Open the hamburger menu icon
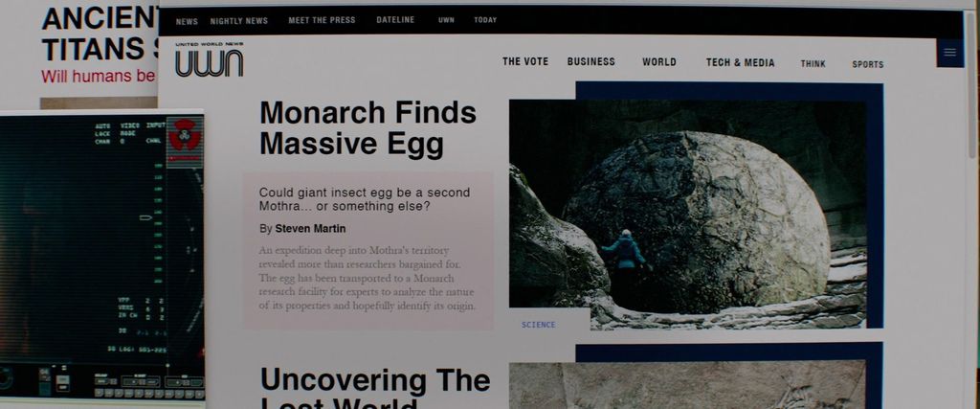This screenshot has height=409, width=980. click(950, 53)
